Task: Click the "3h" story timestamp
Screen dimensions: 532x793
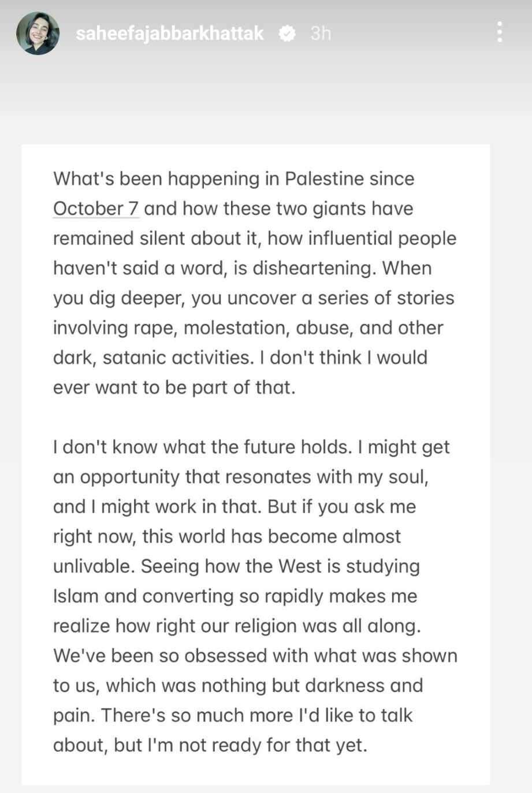Action: (321, 34)
